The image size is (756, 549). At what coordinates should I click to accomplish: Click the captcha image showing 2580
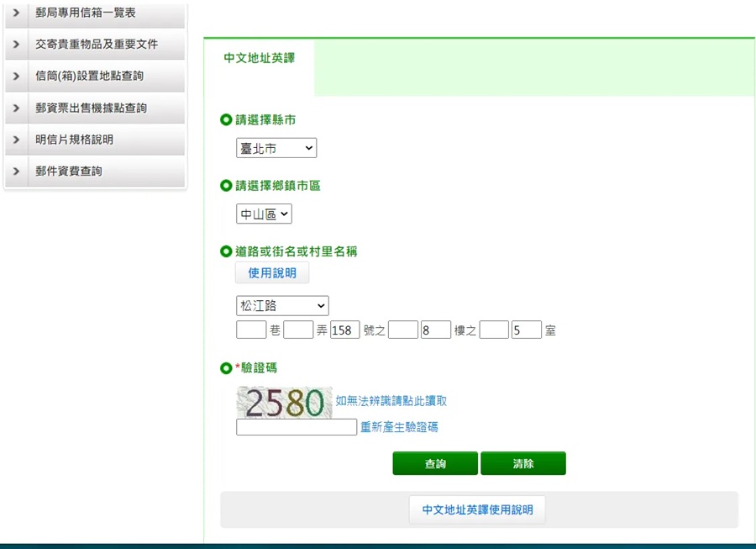pyautogui.click(x=284, y=403)
